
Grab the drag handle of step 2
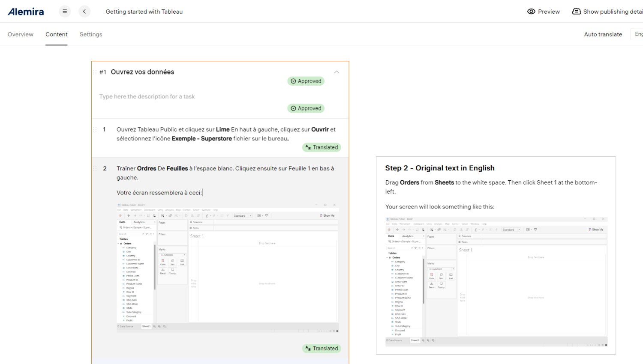click(x=95, y=168)
